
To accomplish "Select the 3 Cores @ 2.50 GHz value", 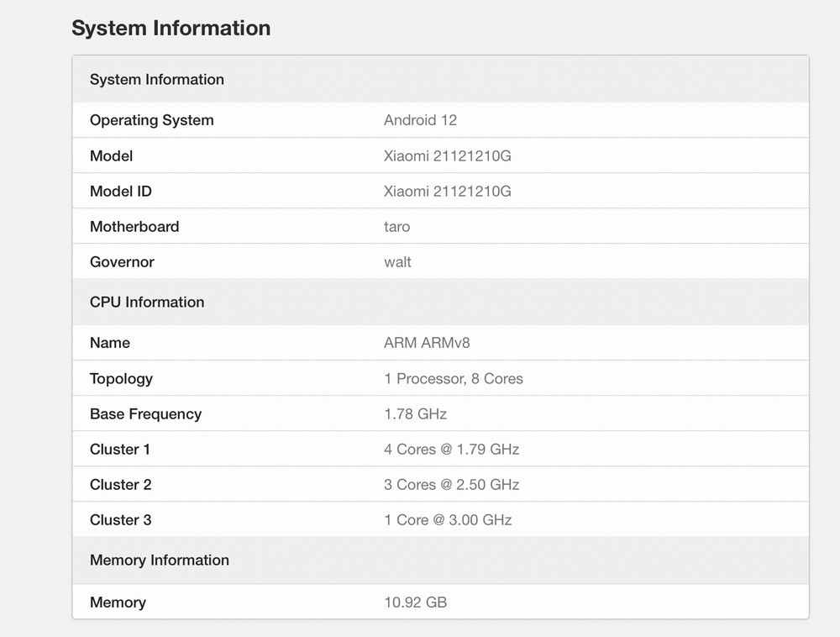I will 451,485.
